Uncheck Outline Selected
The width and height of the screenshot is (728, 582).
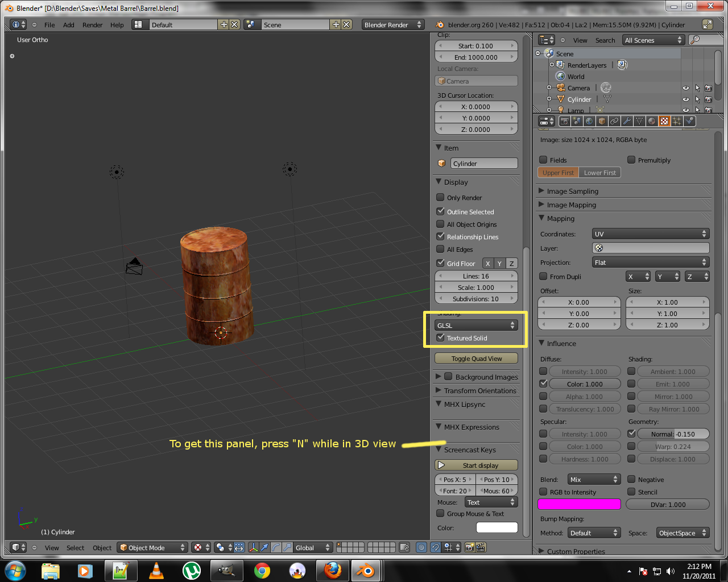coord(440,211)
